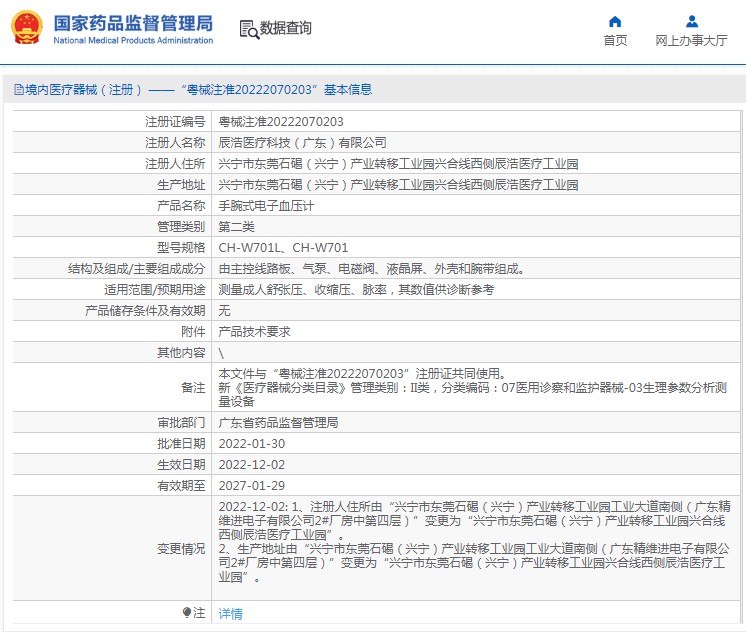Click National Medical Products Administration subtitle

[133, 40]
